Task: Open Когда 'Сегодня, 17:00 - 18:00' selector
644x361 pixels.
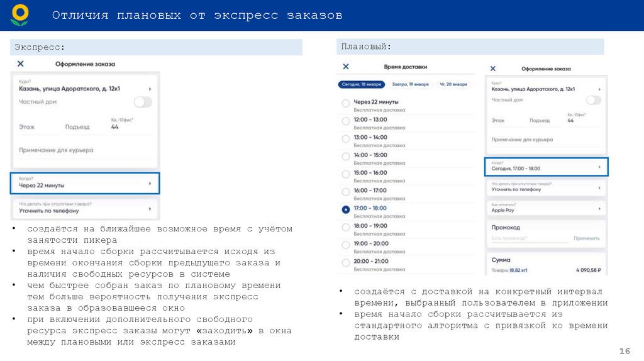Action: coord(546,167)
